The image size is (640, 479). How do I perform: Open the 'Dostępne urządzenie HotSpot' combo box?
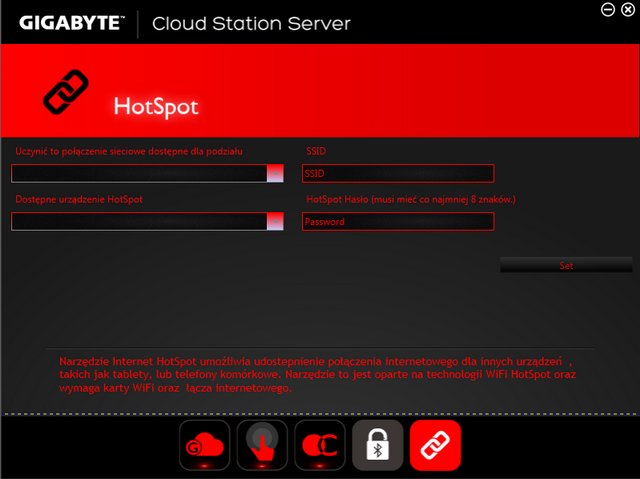pos(147,222)
